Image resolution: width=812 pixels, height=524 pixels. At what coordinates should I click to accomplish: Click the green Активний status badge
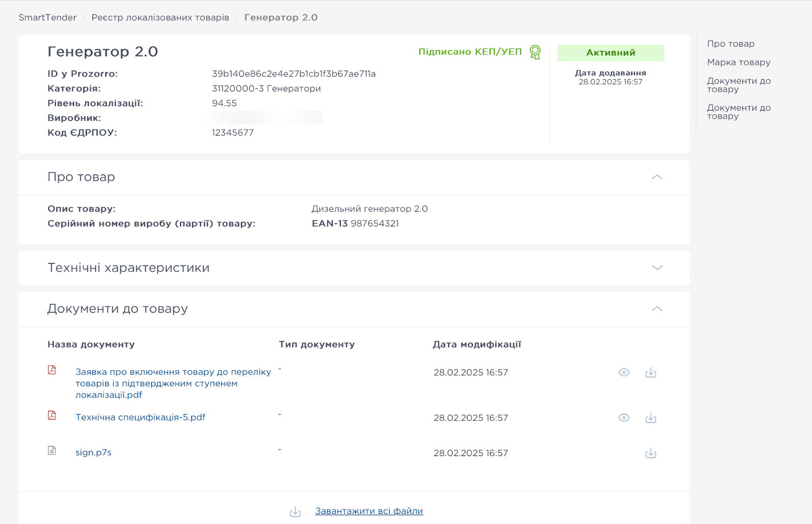pos(611,53)
